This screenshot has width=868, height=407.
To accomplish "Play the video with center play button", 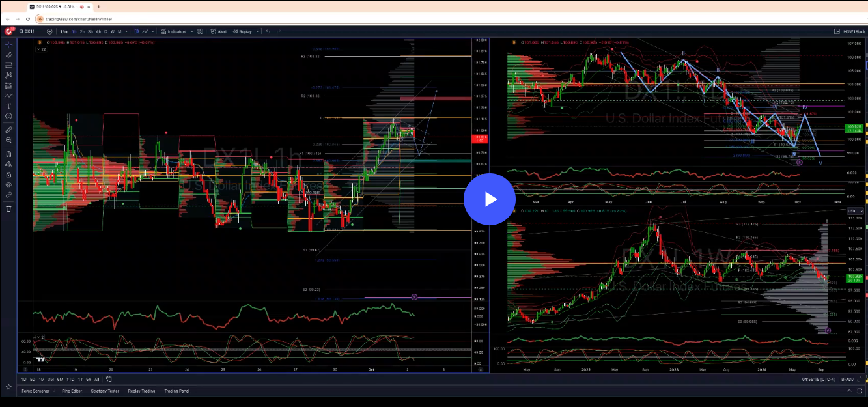I will [x=490, y=199].
